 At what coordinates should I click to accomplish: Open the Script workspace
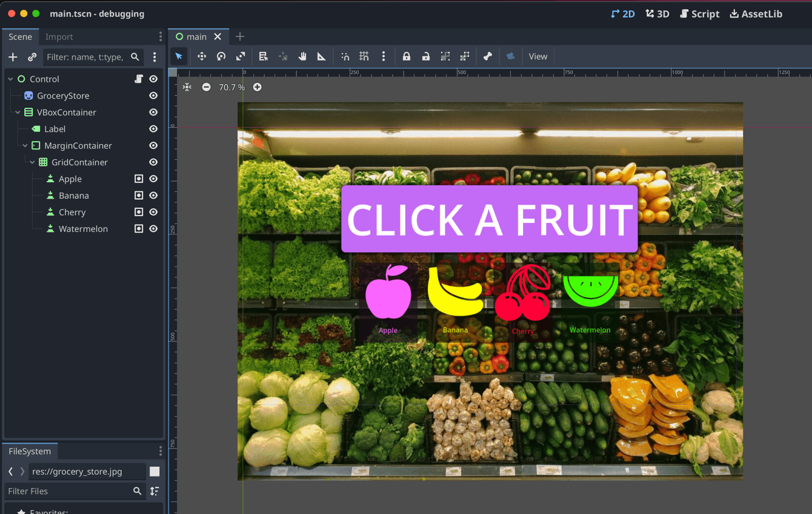point(700,13)
